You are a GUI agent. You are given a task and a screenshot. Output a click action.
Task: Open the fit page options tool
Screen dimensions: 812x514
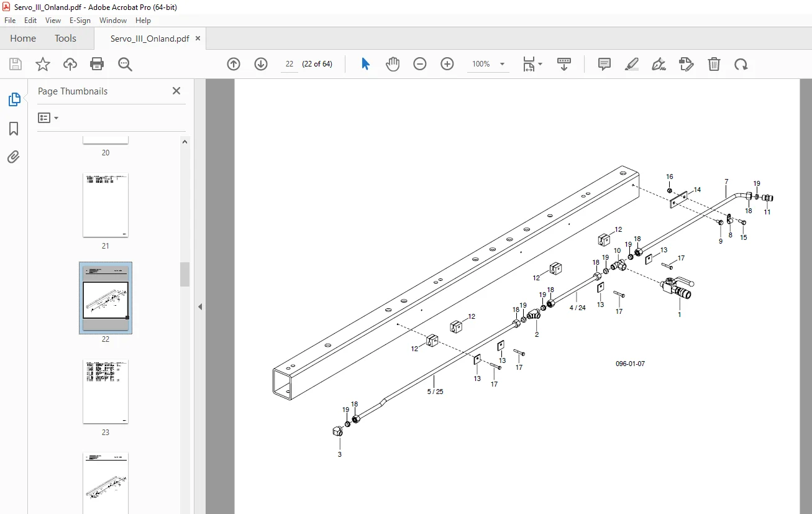pos(529,64)
